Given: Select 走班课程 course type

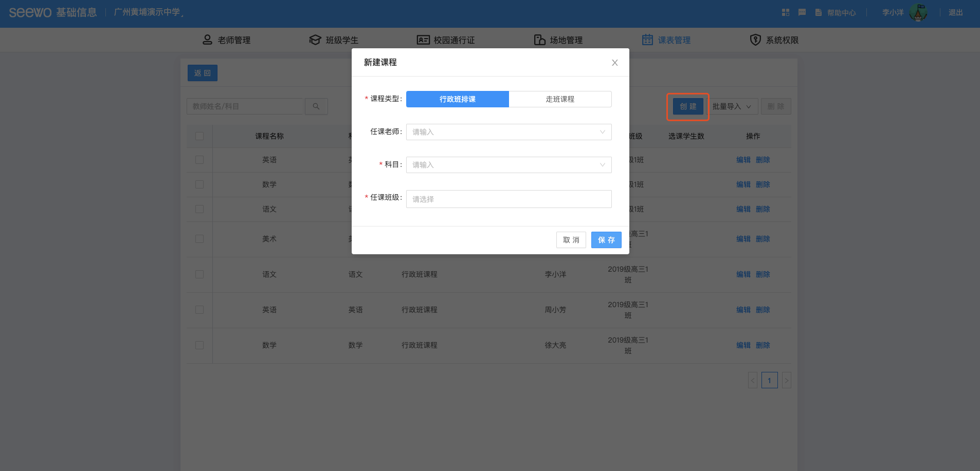Looking at the screenshot, I should pos(560,99).
